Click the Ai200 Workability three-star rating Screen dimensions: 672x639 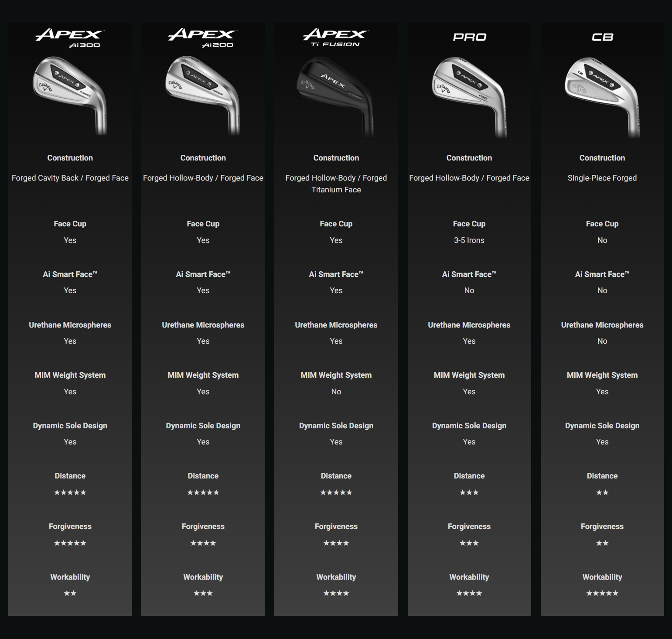tap(203, 593)
